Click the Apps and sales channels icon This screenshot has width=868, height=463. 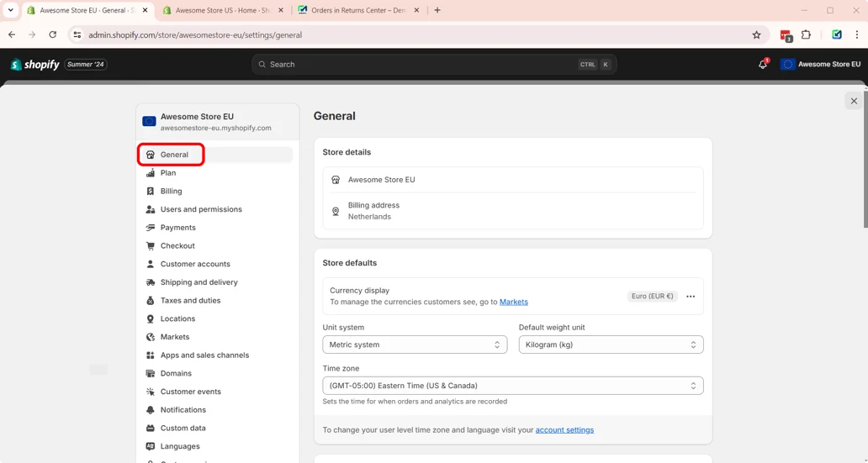[150, 355]
